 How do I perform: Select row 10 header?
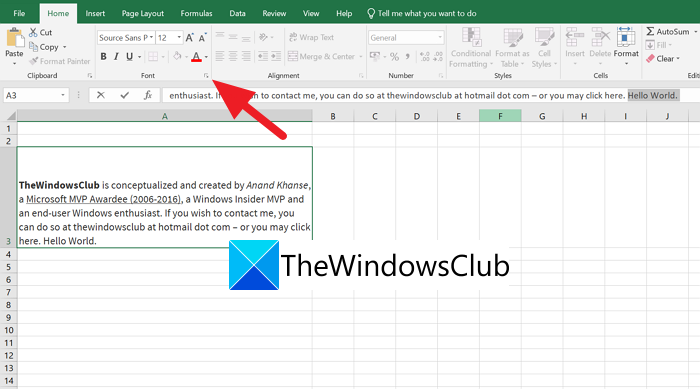(8, 330)
